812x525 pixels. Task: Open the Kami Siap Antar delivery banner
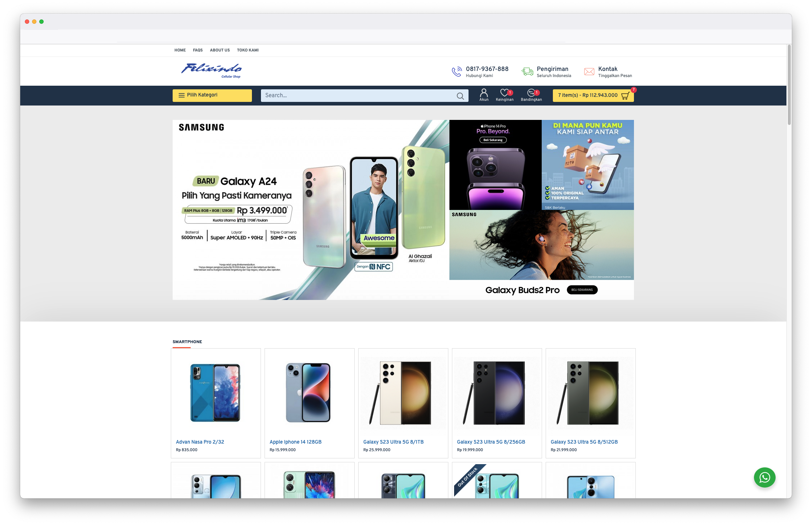coord(587,165)
